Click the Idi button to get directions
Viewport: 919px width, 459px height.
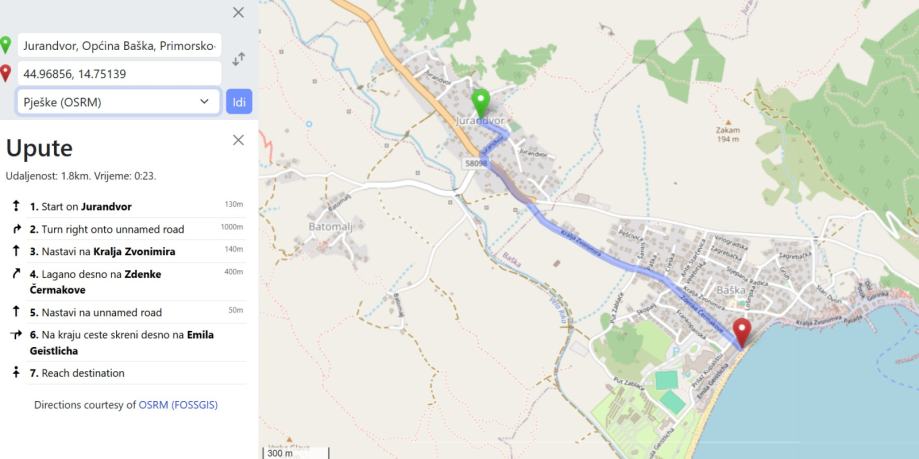click(239, 102)
